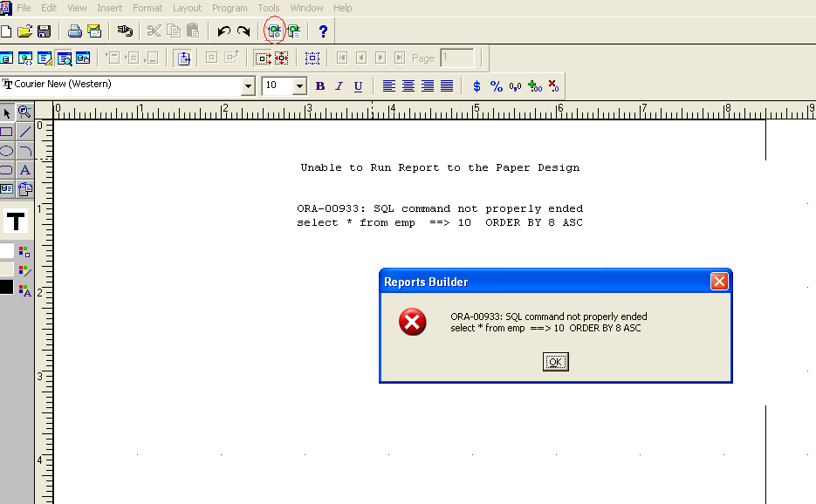This screenshot has width=816, height=504.
Task: Redo the last undone action
Action: (243, 31)
